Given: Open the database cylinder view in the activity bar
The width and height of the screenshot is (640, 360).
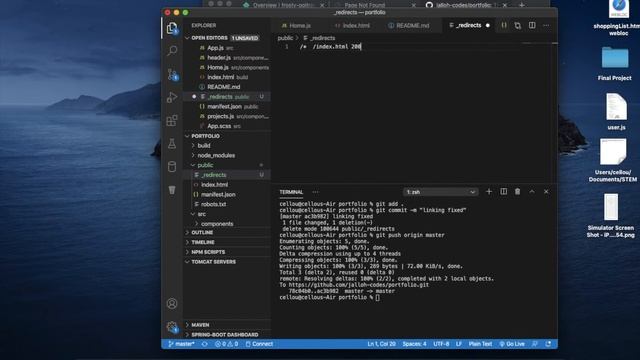Looking at the screenshot, I should coord(172,167).
